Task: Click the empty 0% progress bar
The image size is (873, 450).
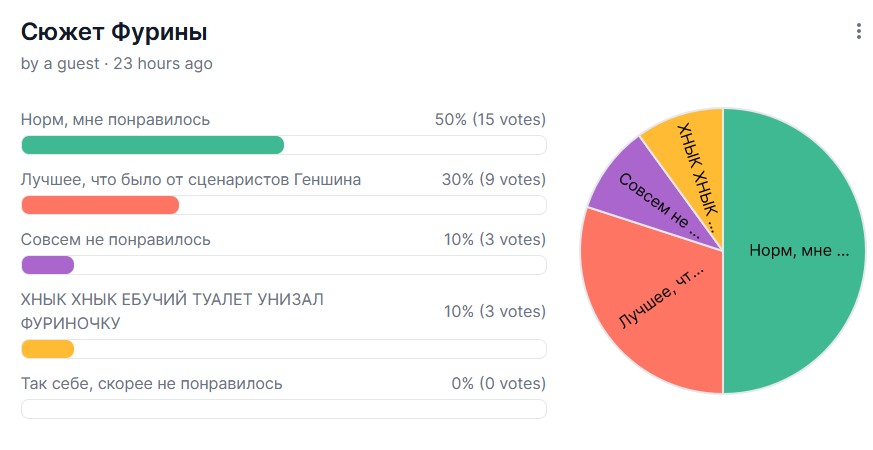Action: [283, 409]
